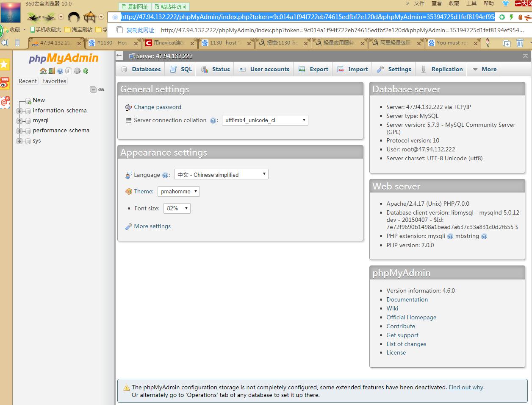Click the More settings link

[152, 226]
